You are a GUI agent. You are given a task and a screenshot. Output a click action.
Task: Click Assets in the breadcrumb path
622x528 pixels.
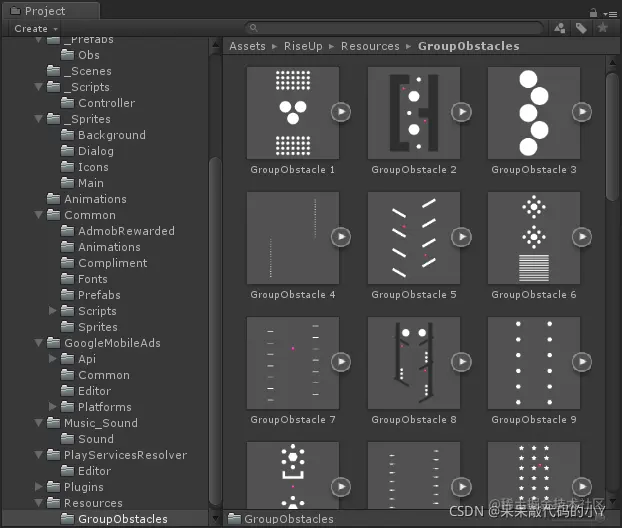[247, 46]
